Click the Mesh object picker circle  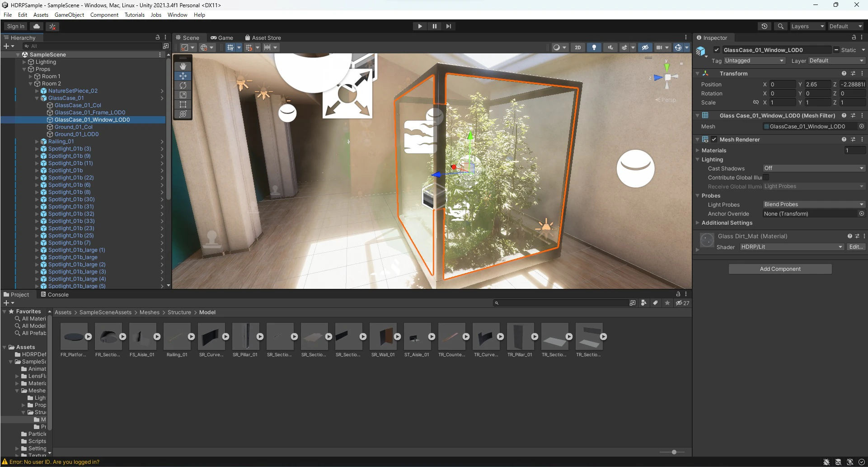862,127
